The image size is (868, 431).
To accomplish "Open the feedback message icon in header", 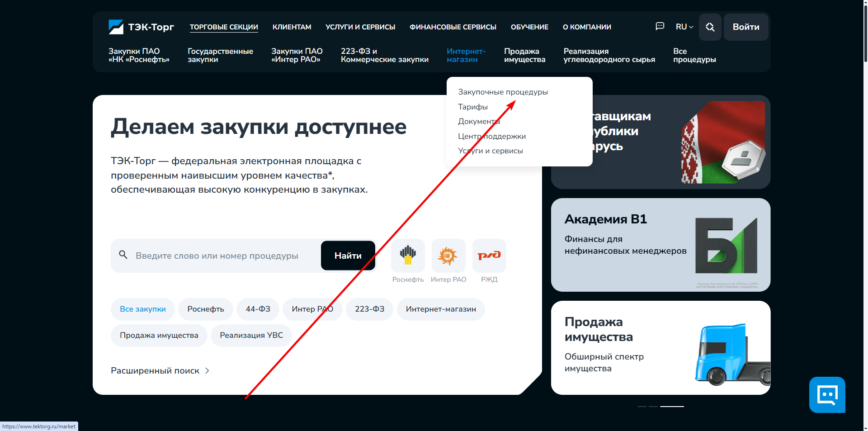I will pos(660,26).
